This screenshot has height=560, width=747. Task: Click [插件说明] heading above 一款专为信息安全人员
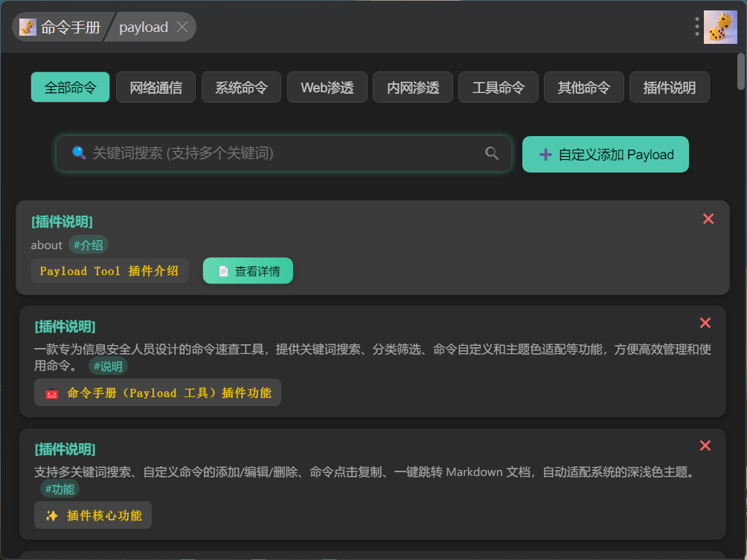(x=65, y=326)
